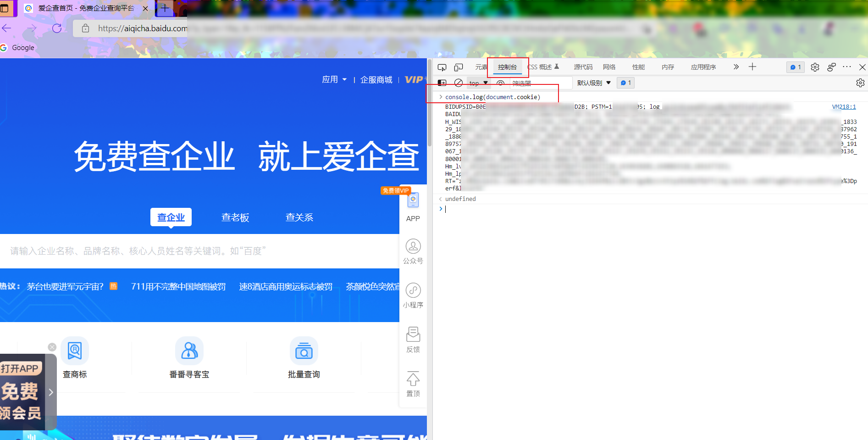The height and width of the screenshot is (440, 868).
Task: Open the 应用 dropdown on the page
Action: 334,80
